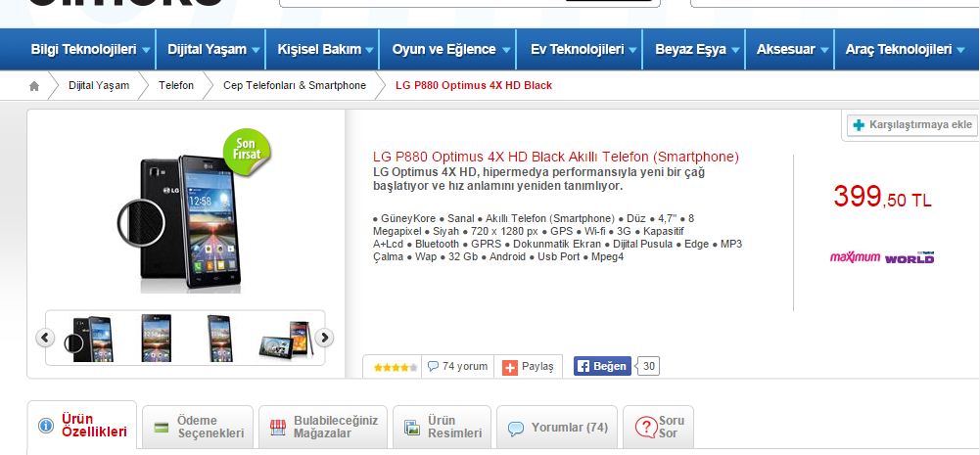Click the previous thumbnail arrow
The width and height of the screenshot is (980, 455).
pyautogui.click(x=45, y=339)
